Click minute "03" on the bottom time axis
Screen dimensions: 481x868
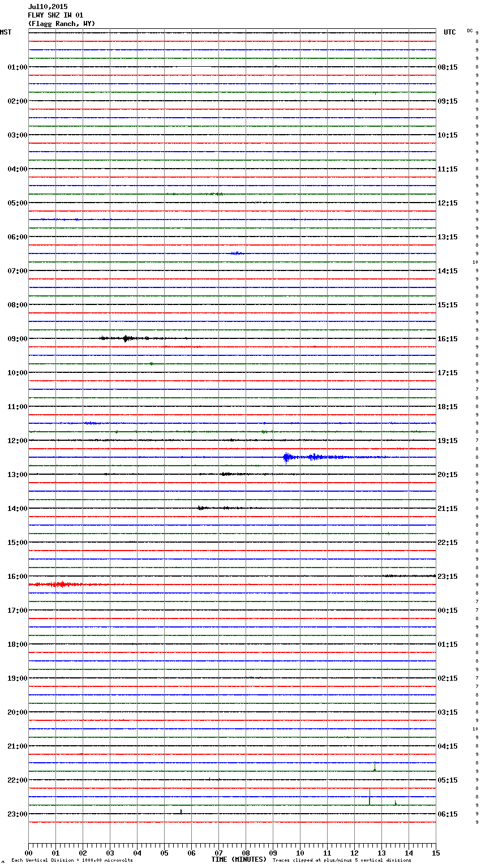[x=110, y=853]
